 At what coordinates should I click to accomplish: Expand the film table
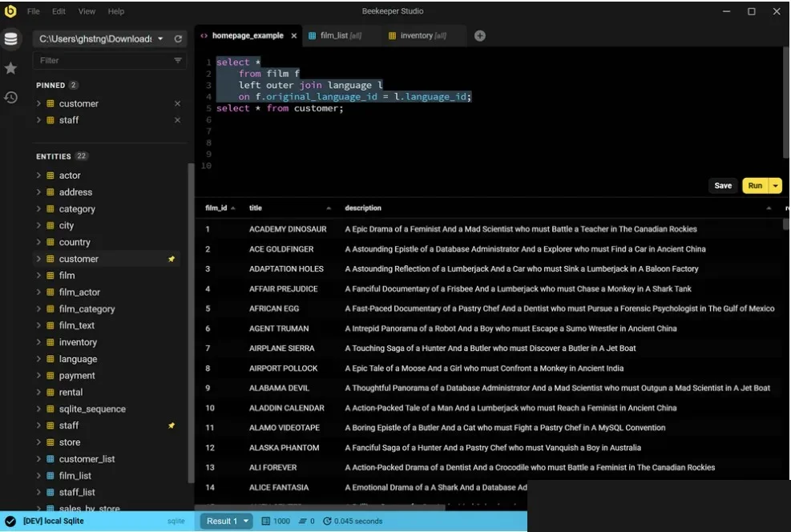coord(38,276)
